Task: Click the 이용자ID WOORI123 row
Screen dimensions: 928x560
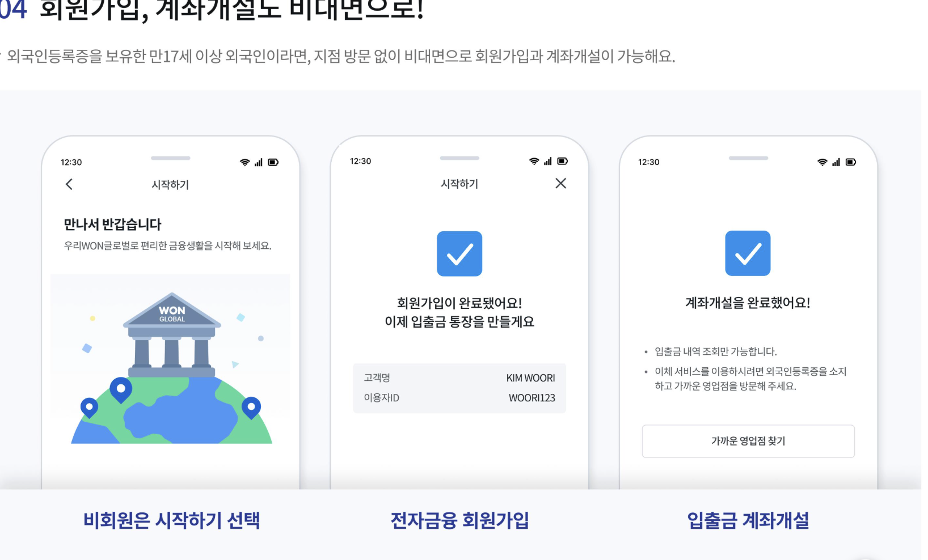Action: tap(459, 398)
